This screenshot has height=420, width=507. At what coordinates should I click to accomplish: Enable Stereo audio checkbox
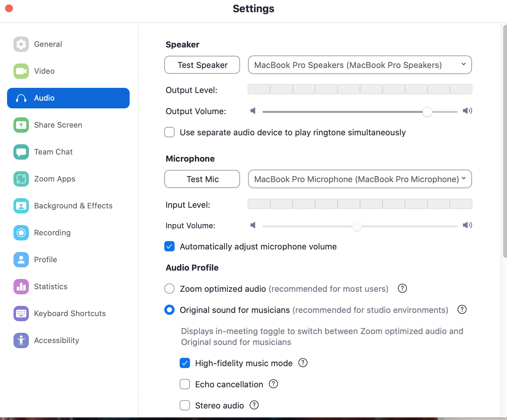point(185,405)
